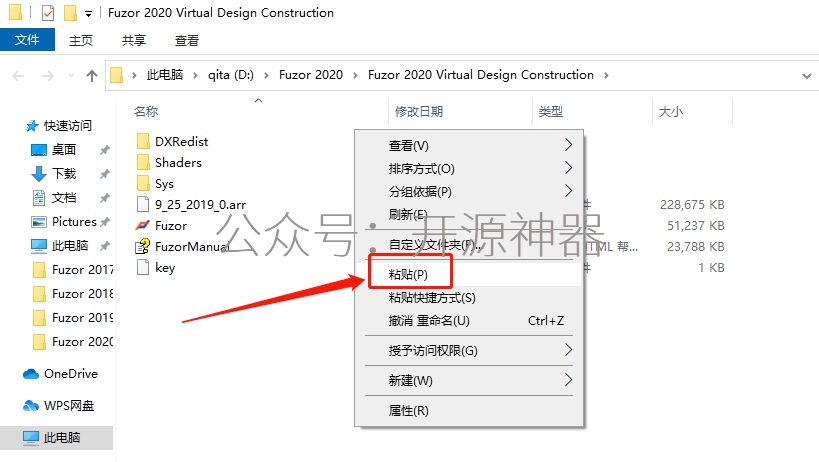Click the Fuzor 2020 sidebar folder icon
This screenshot has height=462, width=819.
pos(39,342)
